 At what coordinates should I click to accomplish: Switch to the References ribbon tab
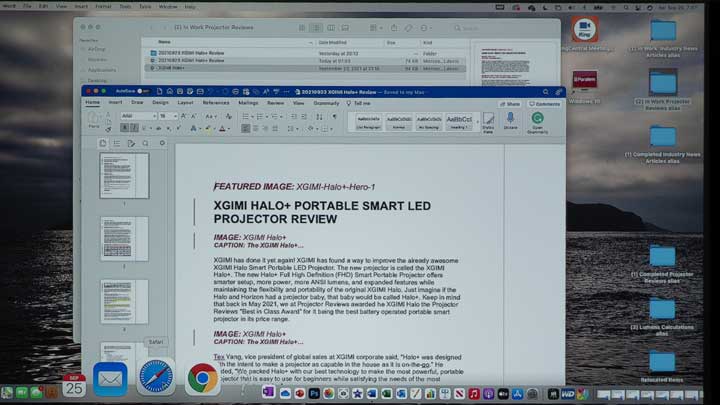point(216,103)
